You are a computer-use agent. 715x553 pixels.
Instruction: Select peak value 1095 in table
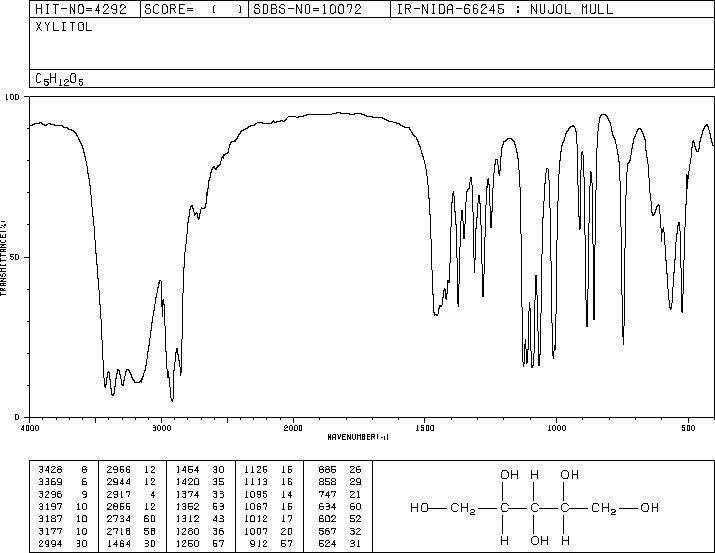coord(256,494)
